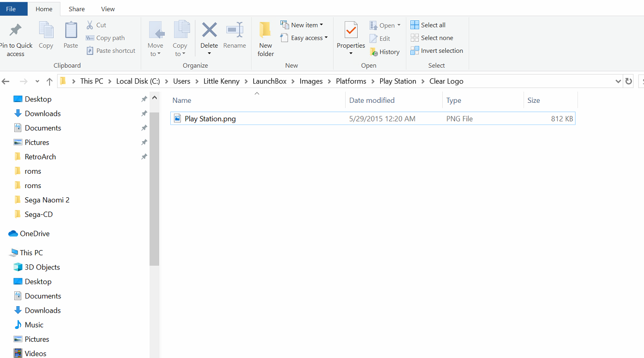Open 3D Objects under This PC
The image size is (644, 358).
(x=42, y=267)
